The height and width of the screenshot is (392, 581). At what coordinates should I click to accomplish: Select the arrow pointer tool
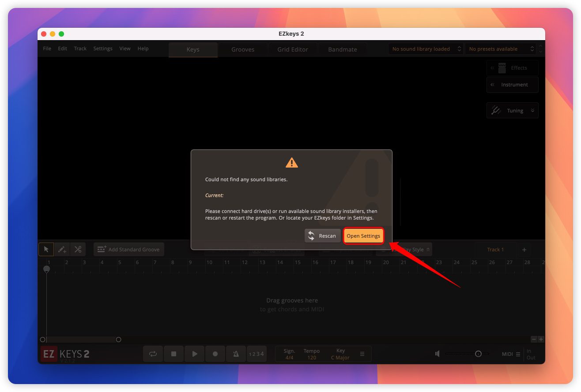pyautogui.click(x=46, y=249)
